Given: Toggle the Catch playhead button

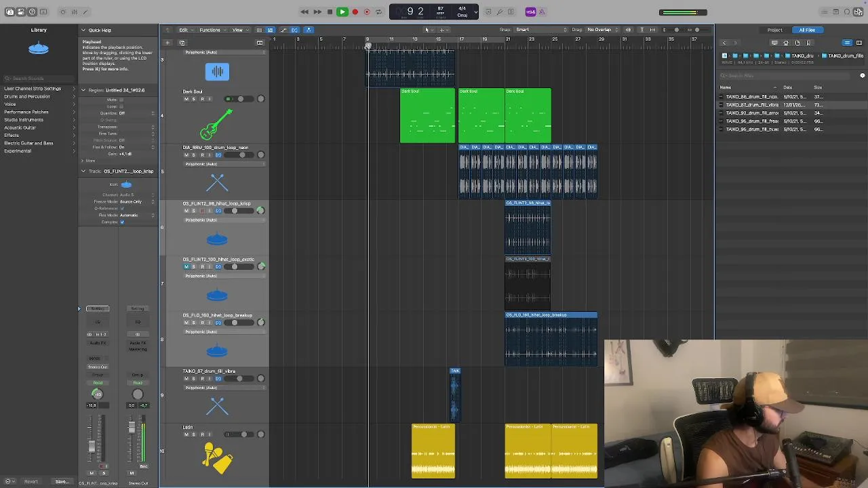Looking at the screenshot, I should click(309, 30).
